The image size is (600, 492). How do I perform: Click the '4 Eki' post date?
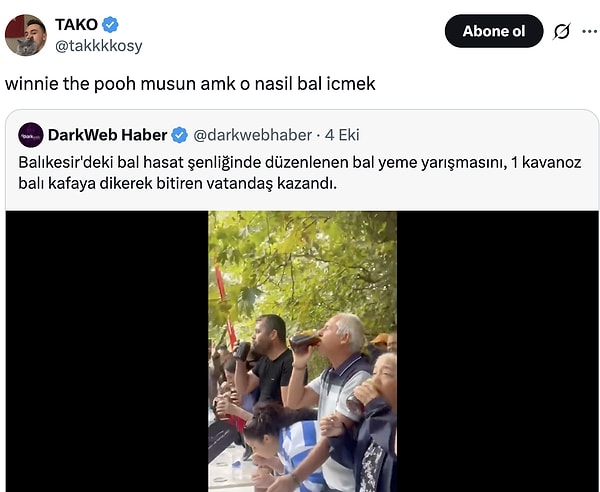point(342,135)
